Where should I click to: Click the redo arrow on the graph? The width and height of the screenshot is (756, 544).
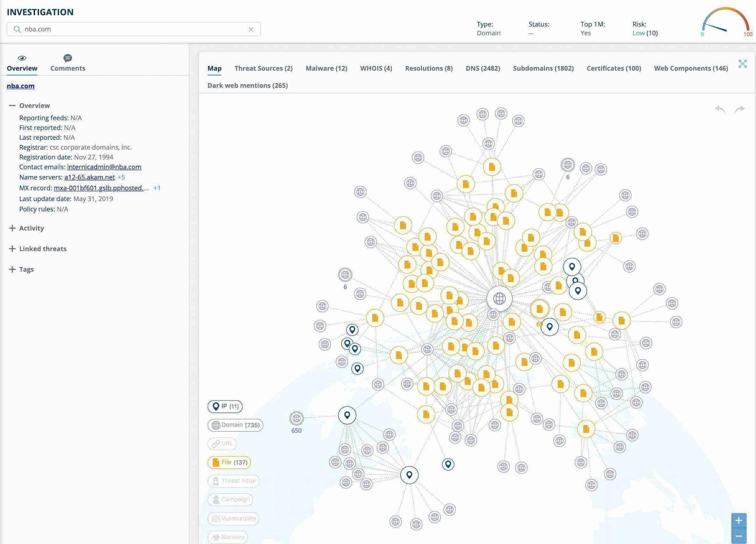click(740, 108)
